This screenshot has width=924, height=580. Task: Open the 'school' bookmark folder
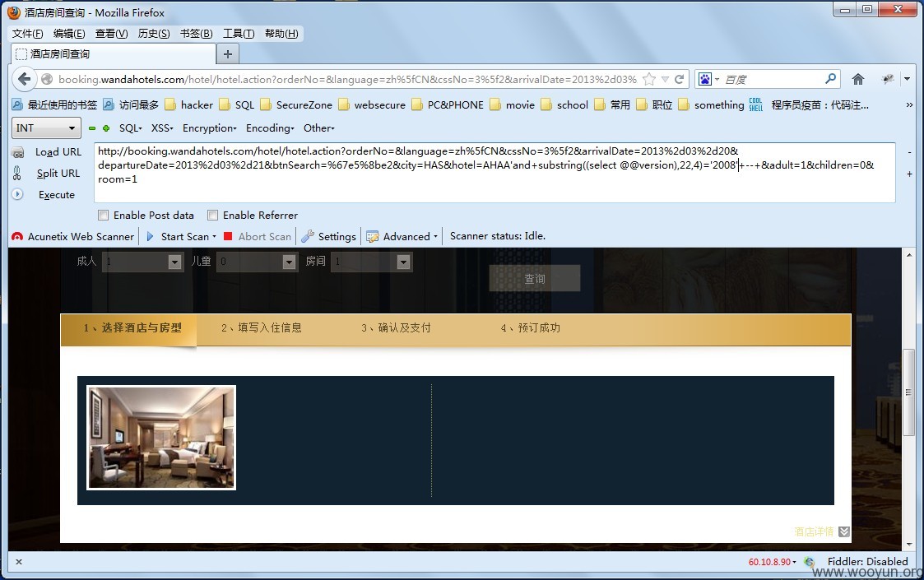[564, 105]
